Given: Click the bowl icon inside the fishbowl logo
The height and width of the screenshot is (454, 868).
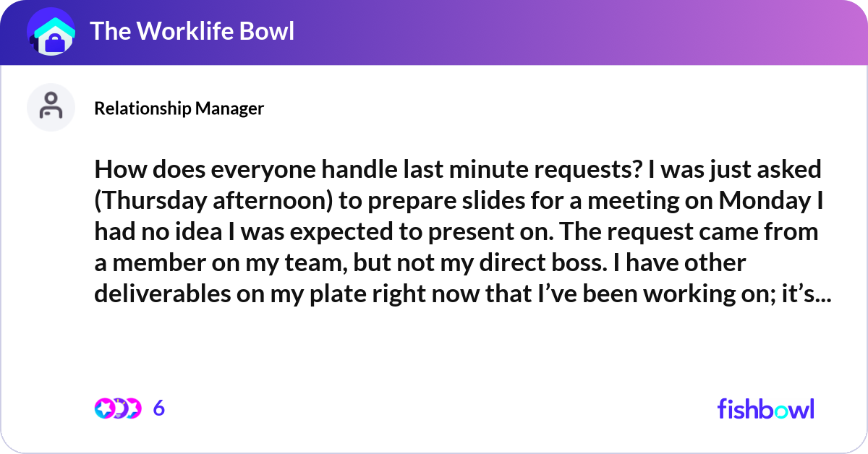Looking at the screenshot, I should 782,411.
